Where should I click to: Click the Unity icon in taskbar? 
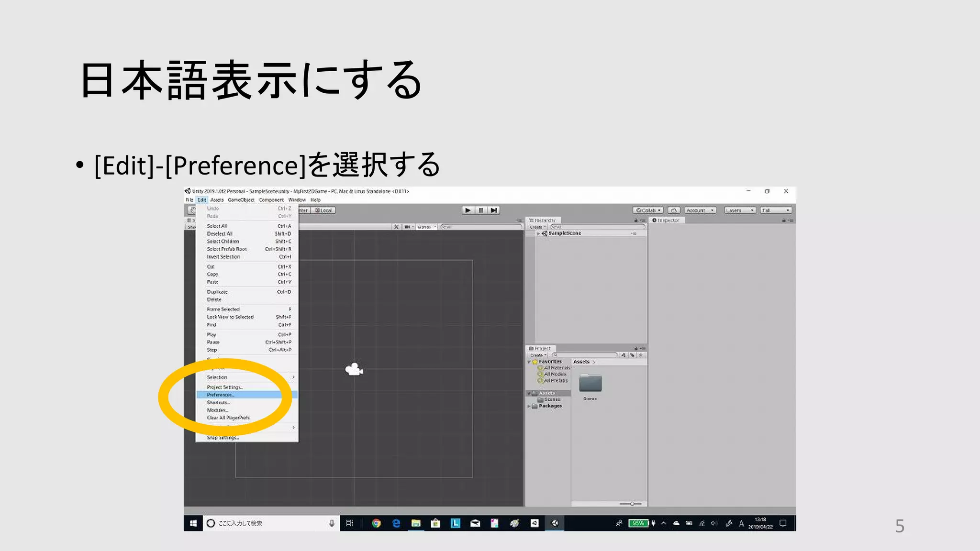click(x=555, y=523)
